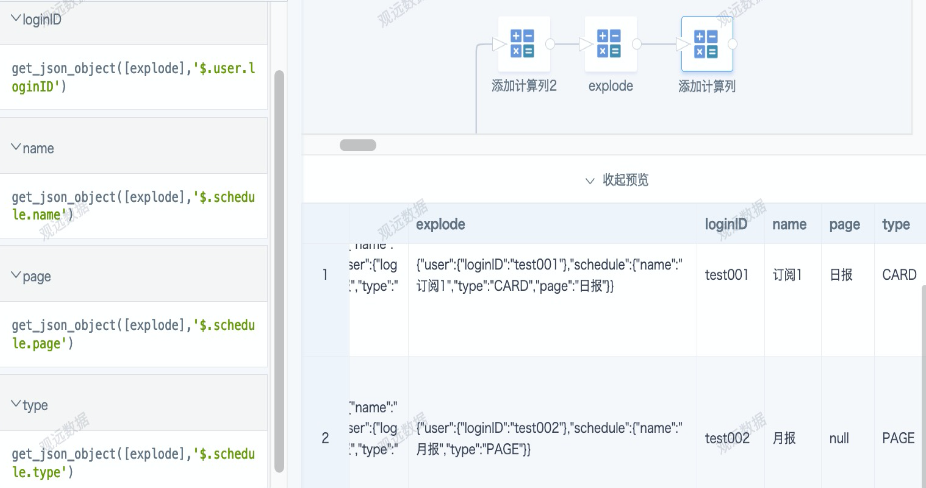This screenshot has width=926, height=488.
Task: Click the left panel vertical scrollbar
Action: (x=279, y=272)
